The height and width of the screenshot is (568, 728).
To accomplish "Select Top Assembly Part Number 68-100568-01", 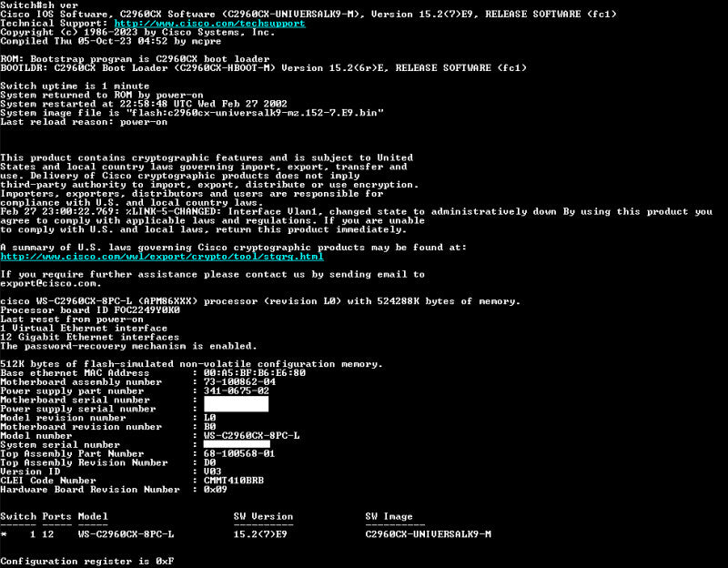I will tap(239, 453).
